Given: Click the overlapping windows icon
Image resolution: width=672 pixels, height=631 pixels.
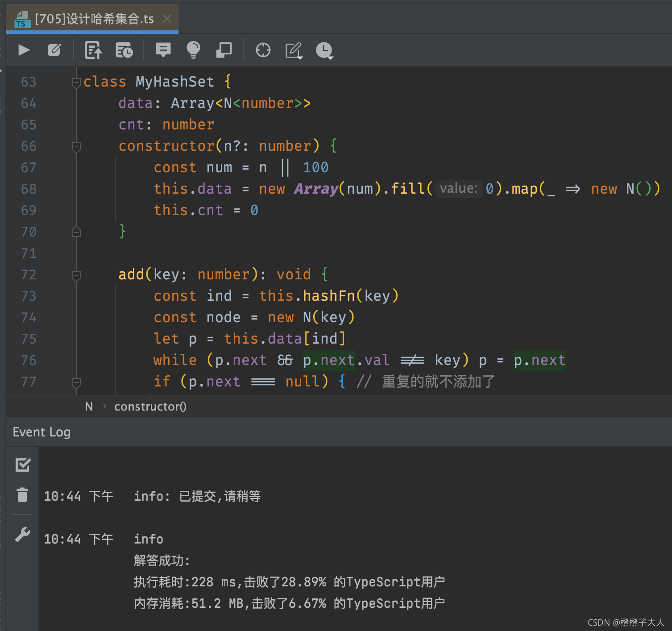Looking at the screenshot, I should click(x=224, y=50).
